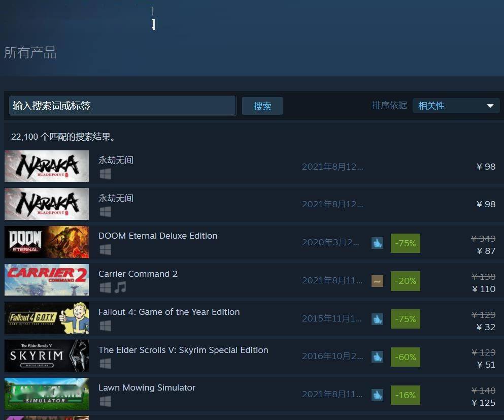Click the struck-through ¥ 138 original price
Image resolution: width=504 pixels, height=420 pixels.
click(483, 277)
